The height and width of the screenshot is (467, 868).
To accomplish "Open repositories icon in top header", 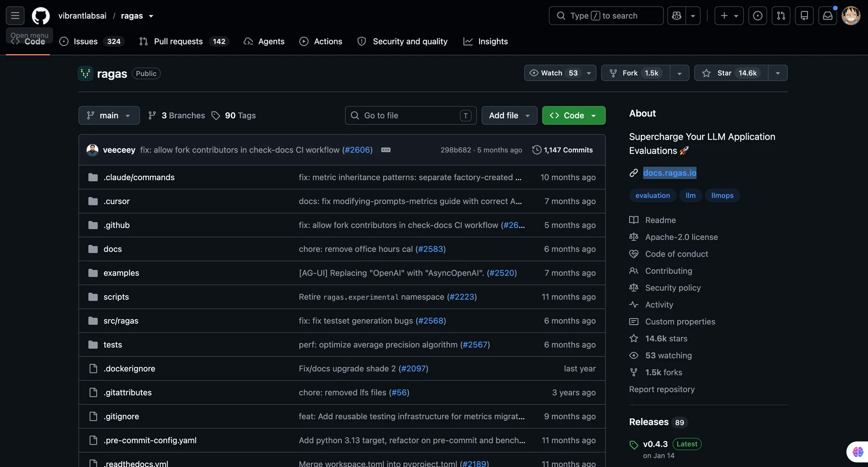I will [x=805, y=16].
